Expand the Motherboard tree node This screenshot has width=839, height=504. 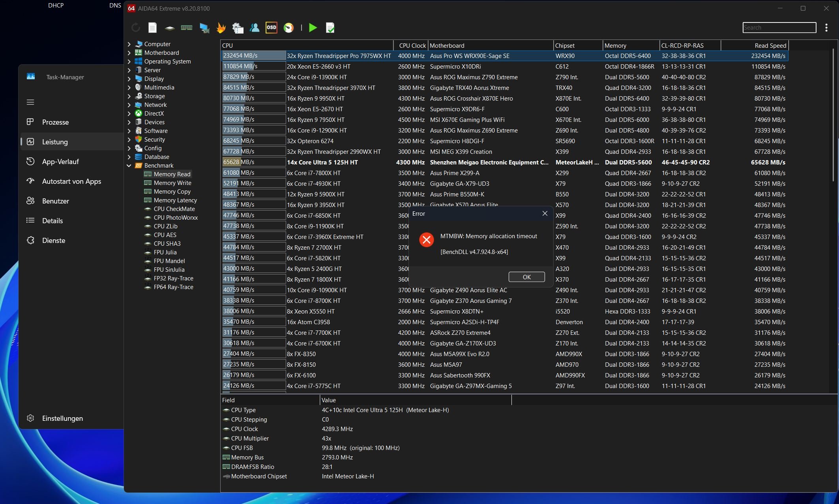[129, 53]
